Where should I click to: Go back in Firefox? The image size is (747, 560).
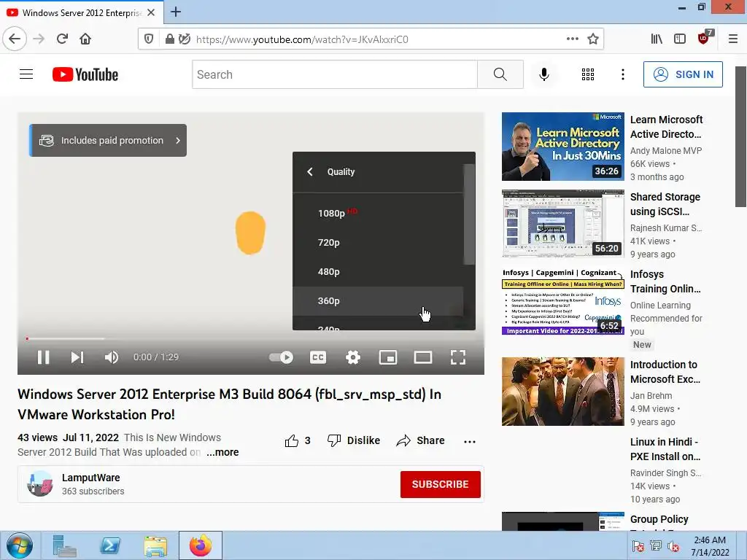15,39
